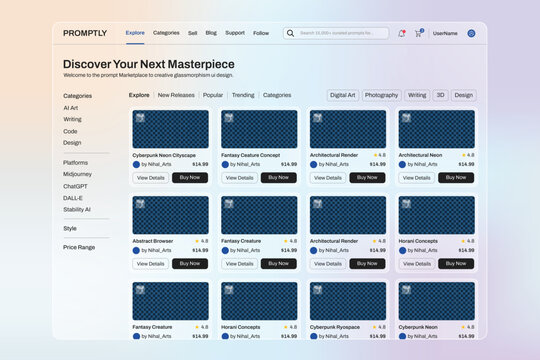Click the user profile avatar icon
The image size is (540, 360).
coord(471,33)
